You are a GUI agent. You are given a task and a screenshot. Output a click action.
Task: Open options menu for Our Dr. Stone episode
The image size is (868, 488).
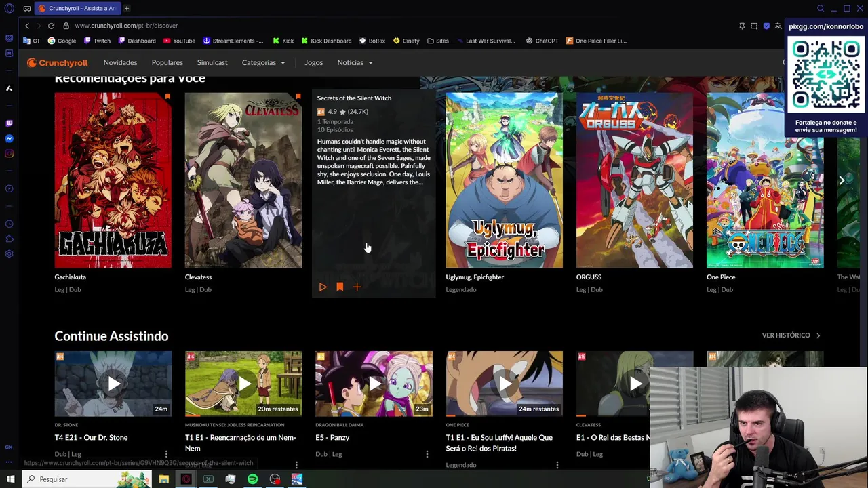tap(166, 454)
